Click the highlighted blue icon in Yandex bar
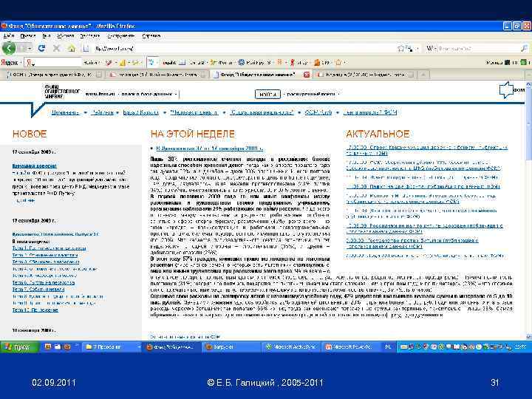Viewport: 532px width, 399px height. coord(151,62)
